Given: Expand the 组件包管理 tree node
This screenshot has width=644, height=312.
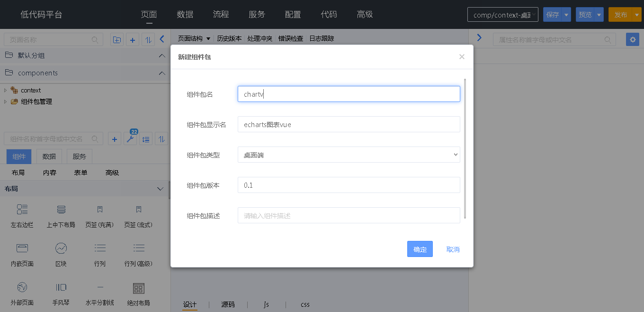Looking at the screenshot, I should coord(5,101).
